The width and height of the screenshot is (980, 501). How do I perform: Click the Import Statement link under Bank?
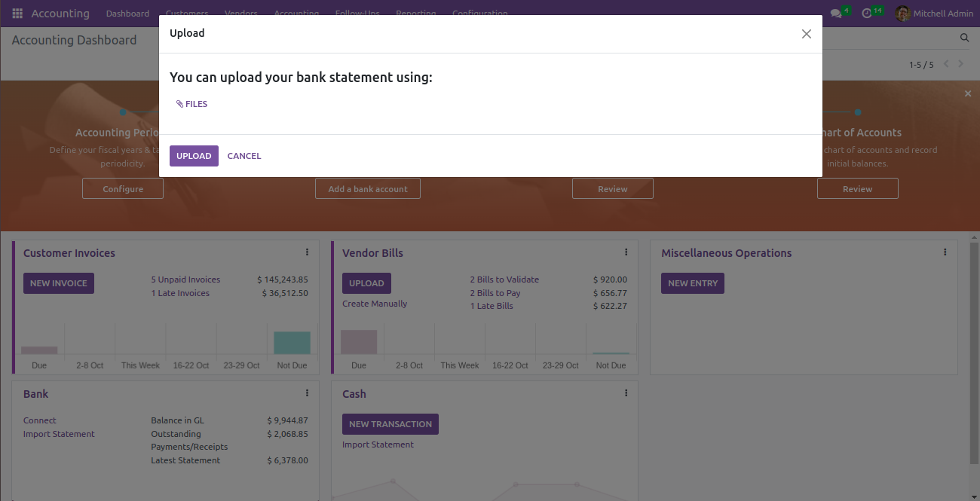click(x=59, y=434)
